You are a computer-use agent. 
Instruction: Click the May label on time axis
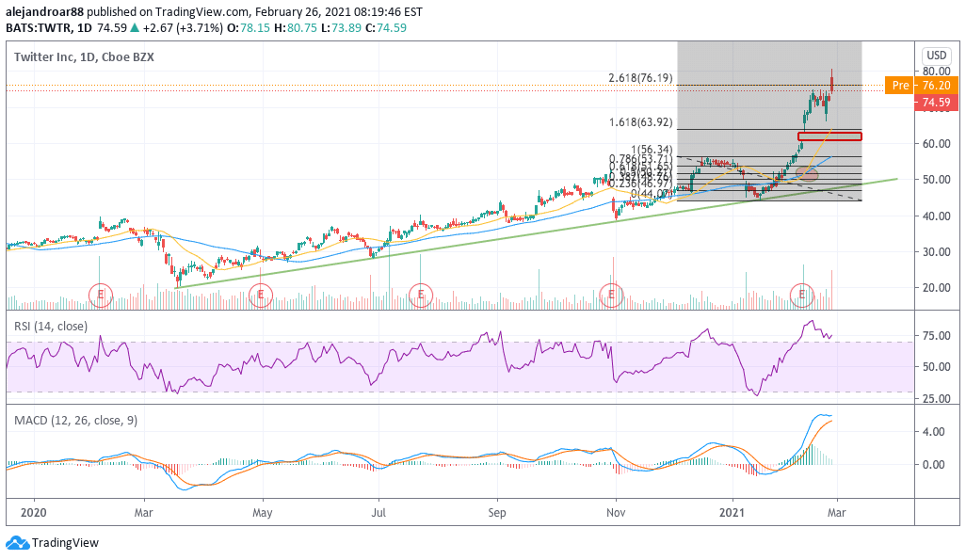pos(262,513)
